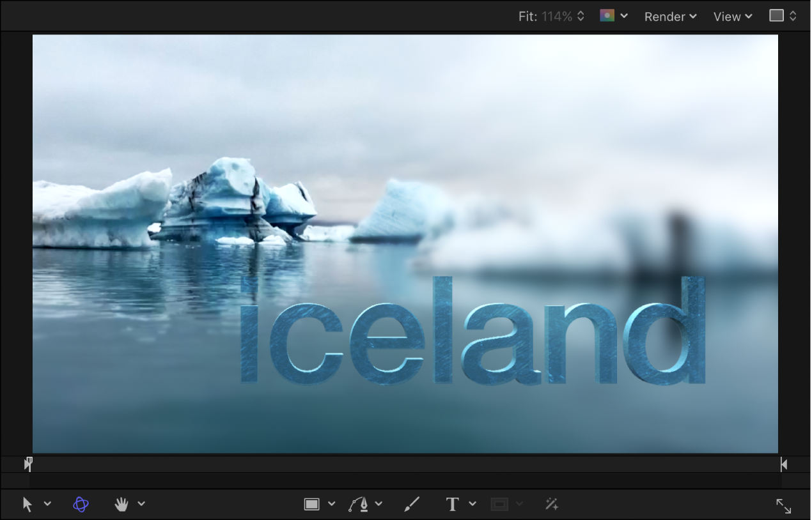Click the color channels display swatch

606,15
